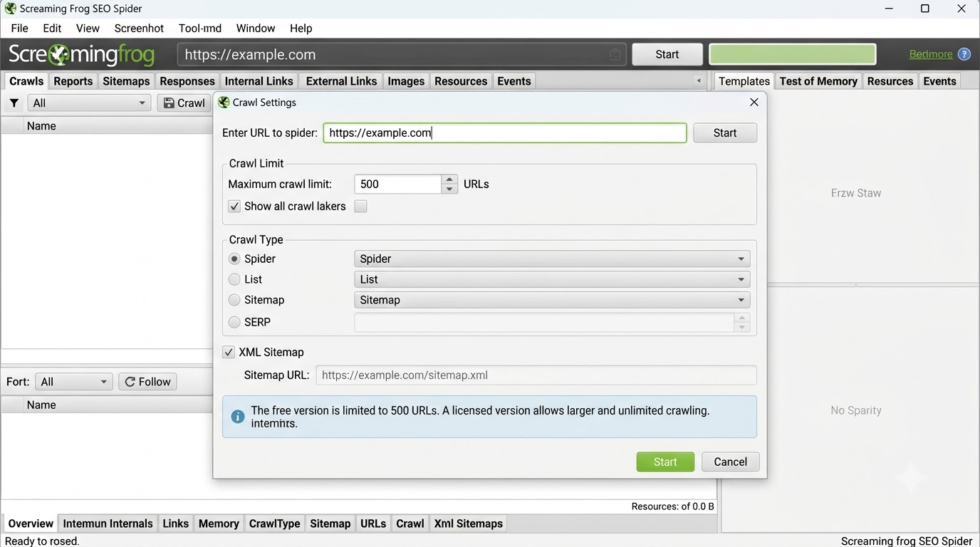The height and width of the screenshot is (547, 980).
Task: Open the Window menu
Action: (x=256, y=28)
